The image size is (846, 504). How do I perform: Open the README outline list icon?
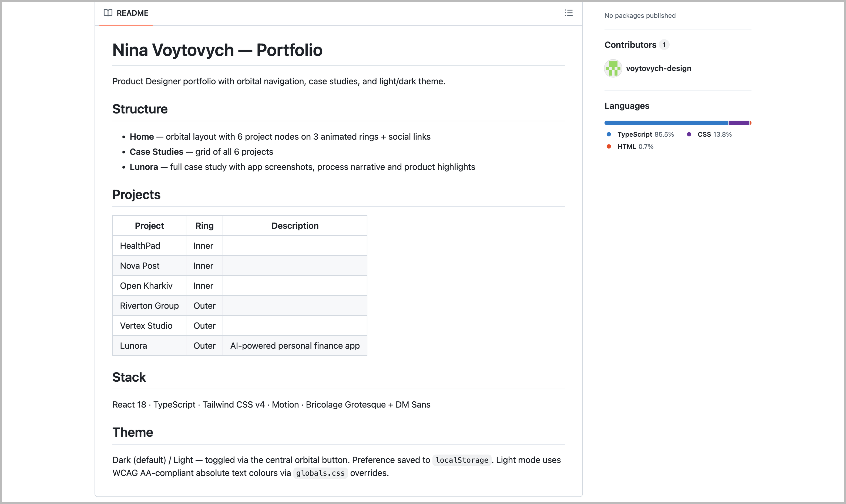tap(569, 13)
